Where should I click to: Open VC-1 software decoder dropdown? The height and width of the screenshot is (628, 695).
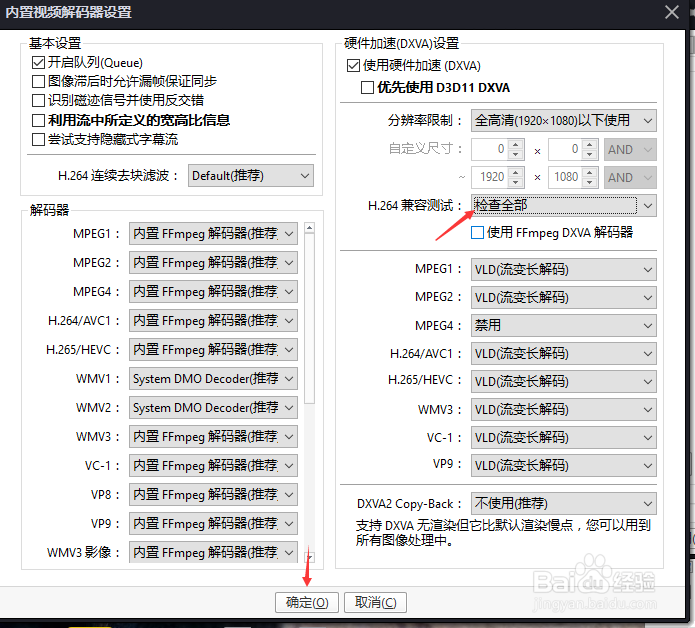click(x=213, y=466)
